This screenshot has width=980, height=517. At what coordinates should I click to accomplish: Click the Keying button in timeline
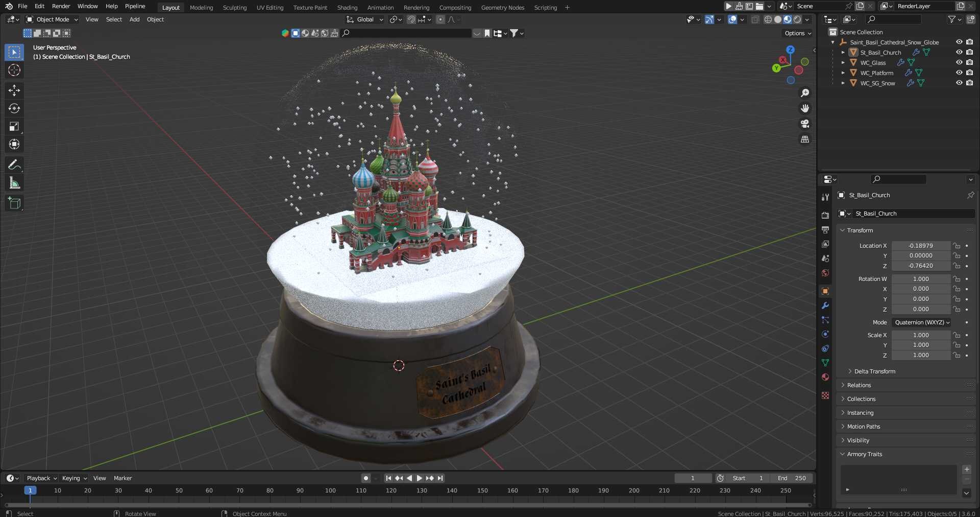74,478
